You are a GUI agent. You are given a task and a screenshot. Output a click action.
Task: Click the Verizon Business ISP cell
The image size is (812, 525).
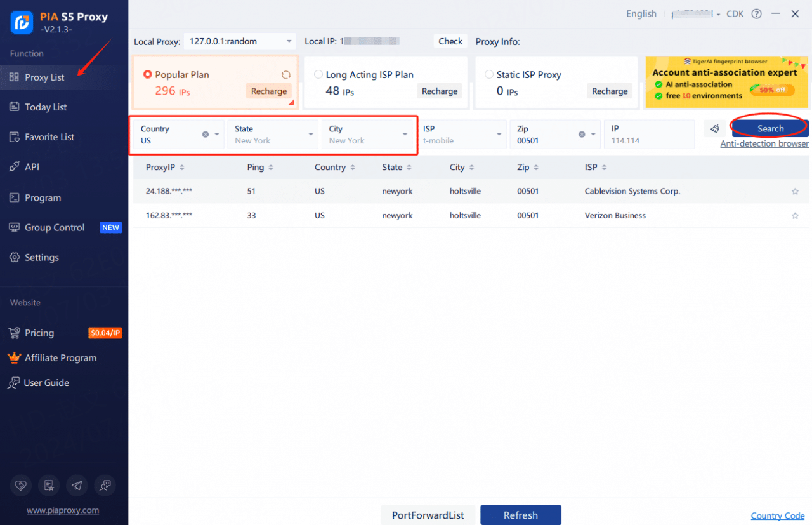[615, 216]
